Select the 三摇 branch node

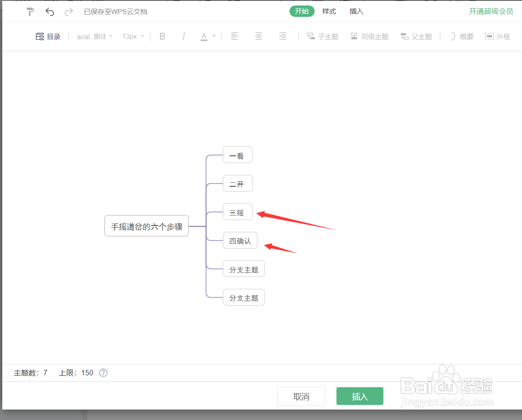tap(238, 212)
